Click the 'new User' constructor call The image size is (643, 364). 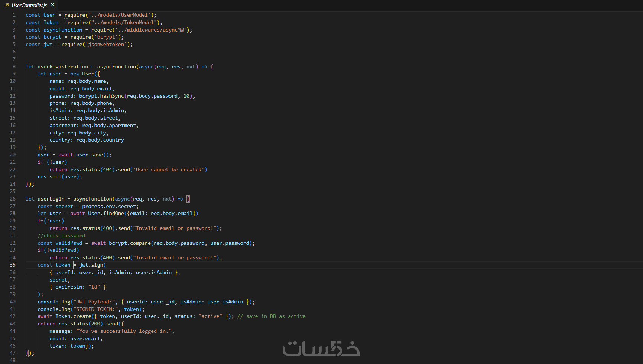82,74
